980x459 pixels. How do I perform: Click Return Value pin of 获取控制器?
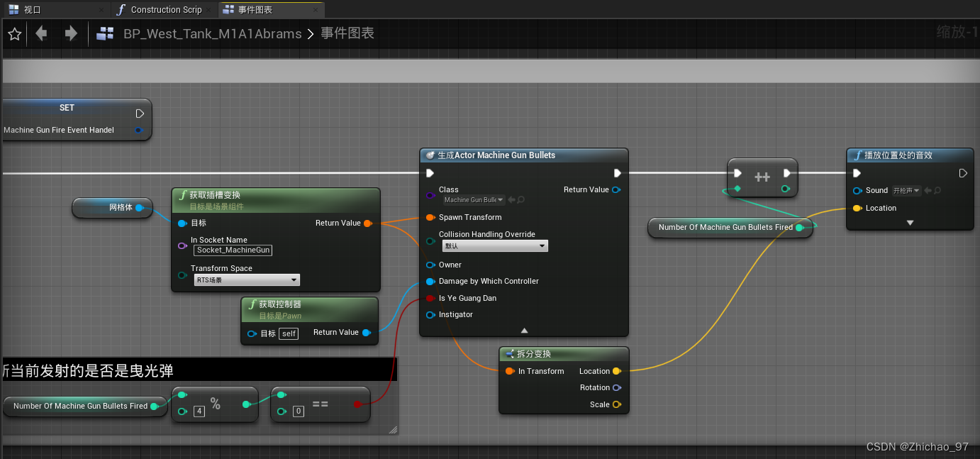(366, 332)
